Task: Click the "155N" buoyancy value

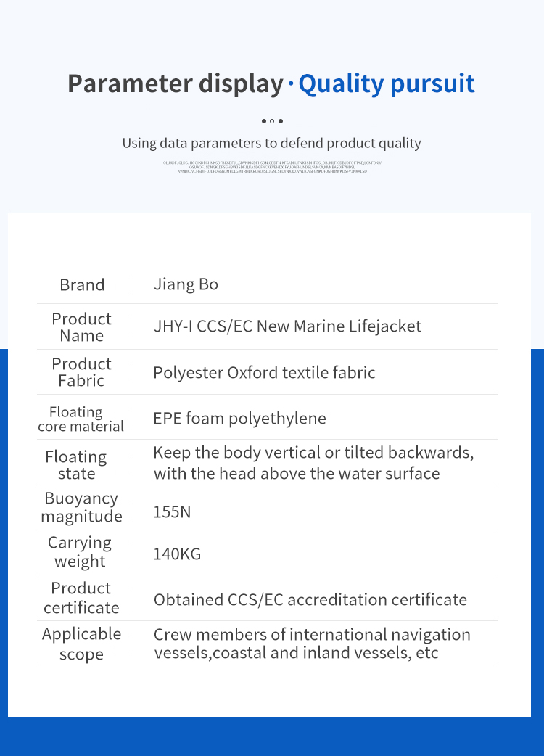Action: pos(172,512)
